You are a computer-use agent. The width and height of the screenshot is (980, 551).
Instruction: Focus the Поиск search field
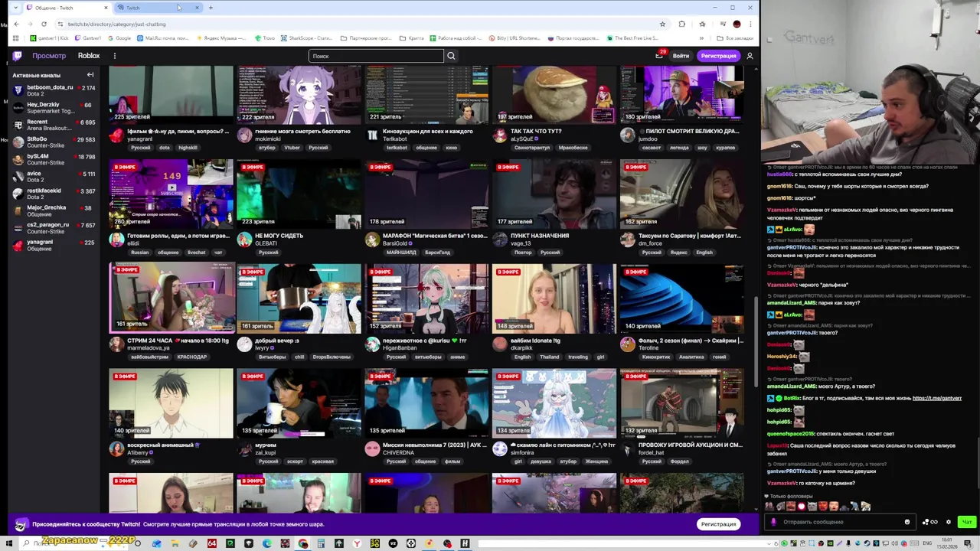click(376, 56)
